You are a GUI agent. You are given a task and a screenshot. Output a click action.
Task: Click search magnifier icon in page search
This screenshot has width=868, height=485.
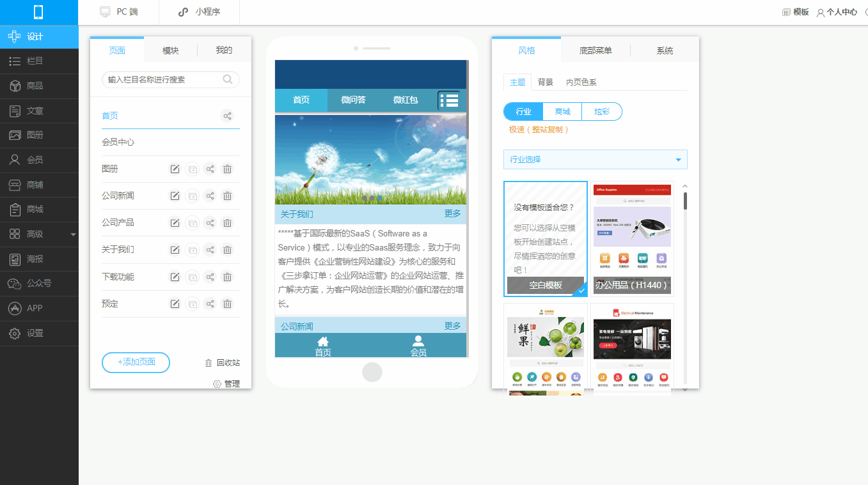coord(228,80)
